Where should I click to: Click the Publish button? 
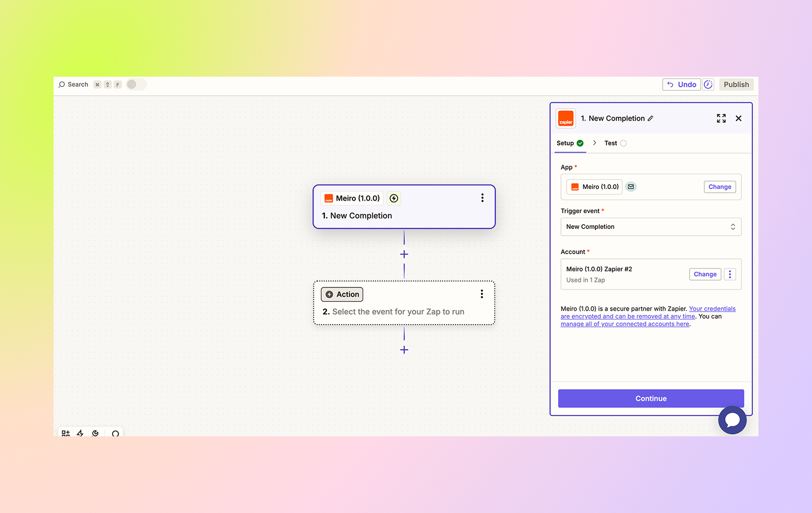pyautogui.click(x=736, y=85)
